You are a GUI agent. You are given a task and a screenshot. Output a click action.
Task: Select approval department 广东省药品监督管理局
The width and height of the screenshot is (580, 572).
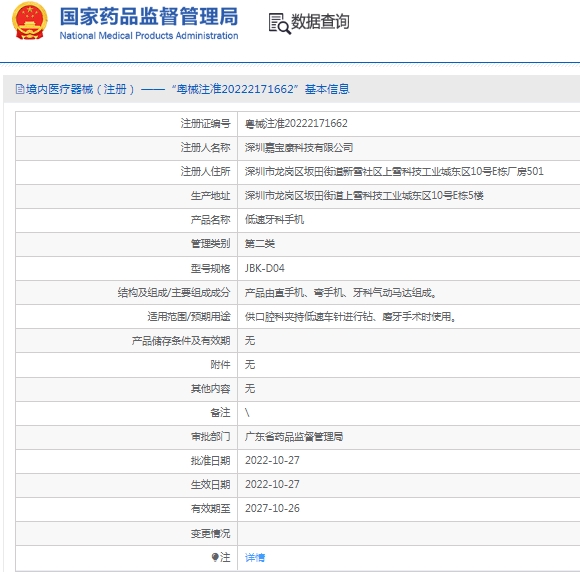[x=294, y=437]
